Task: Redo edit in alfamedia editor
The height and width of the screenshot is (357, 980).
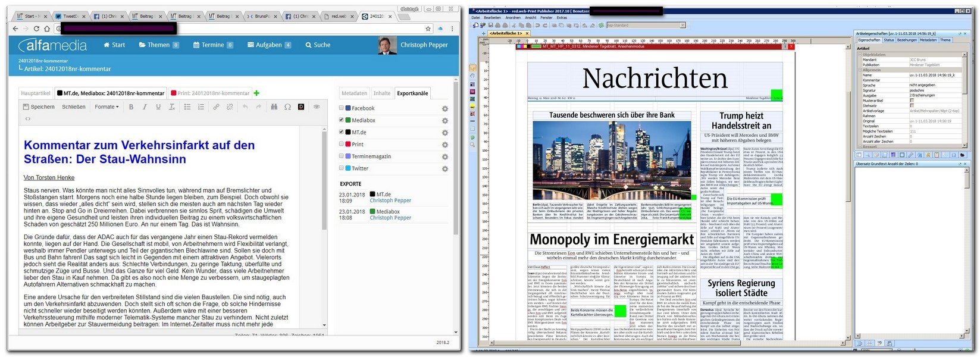Action: coord(258,107)
